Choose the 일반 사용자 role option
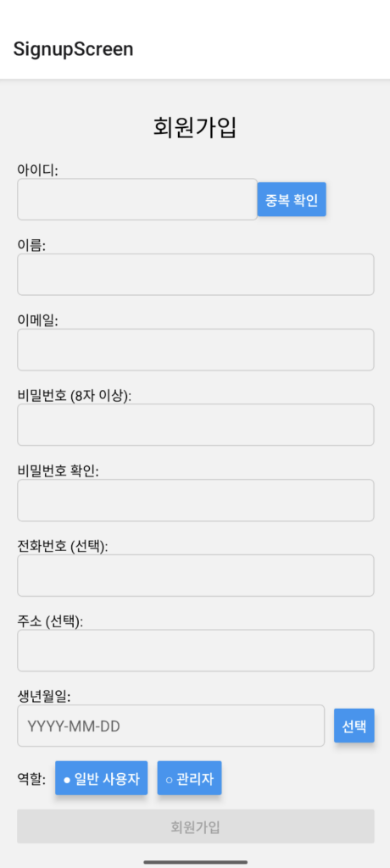 [x=102, y=778]
